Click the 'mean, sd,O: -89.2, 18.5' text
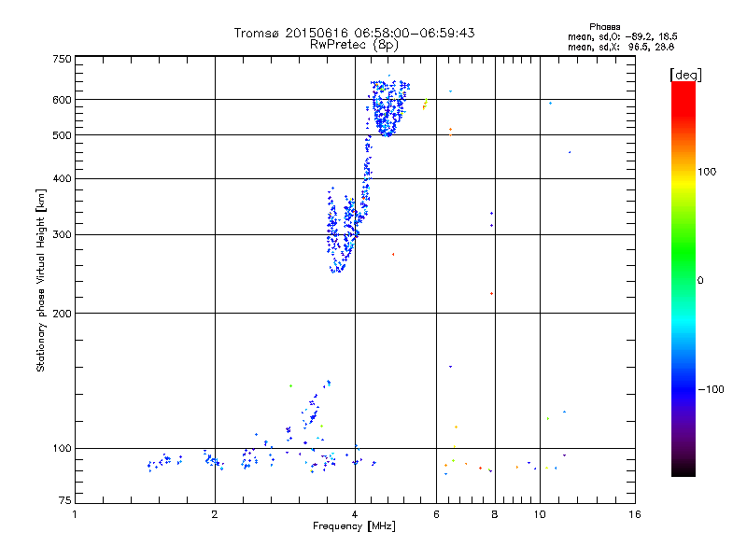Viewport: 747px width, 560px height. click(622, 36)
